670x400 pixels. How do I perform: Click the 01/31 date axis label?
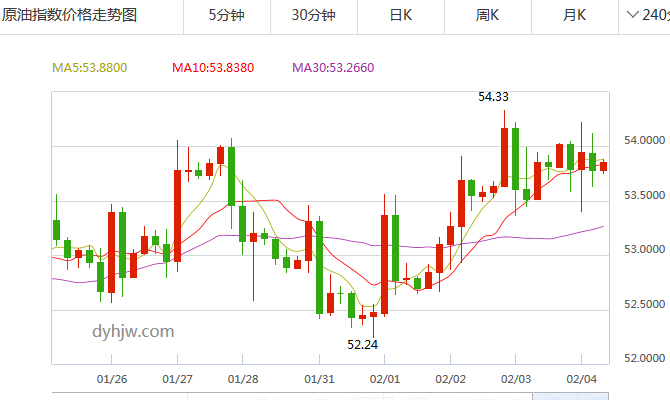click(x=319, y=379)
